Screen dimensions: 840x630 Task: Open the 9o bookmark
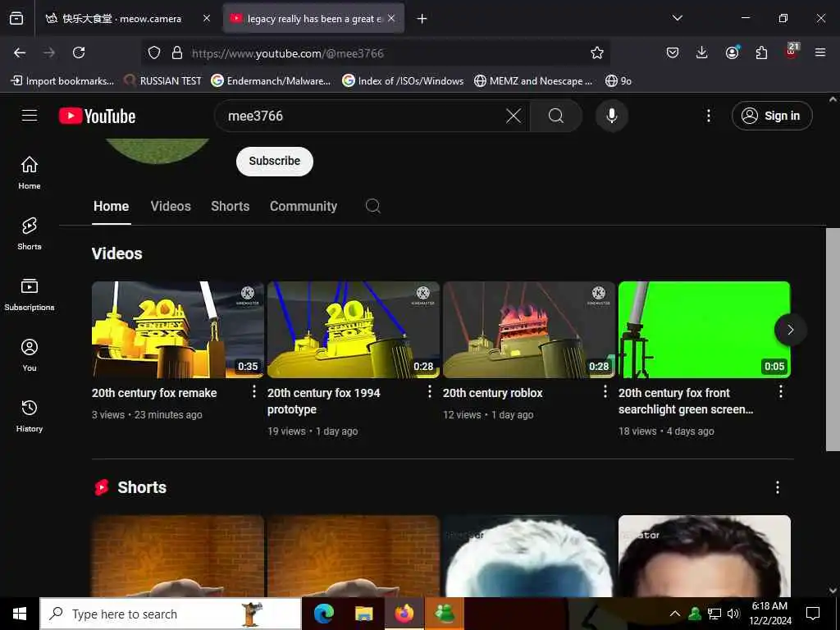click(619, 81)
